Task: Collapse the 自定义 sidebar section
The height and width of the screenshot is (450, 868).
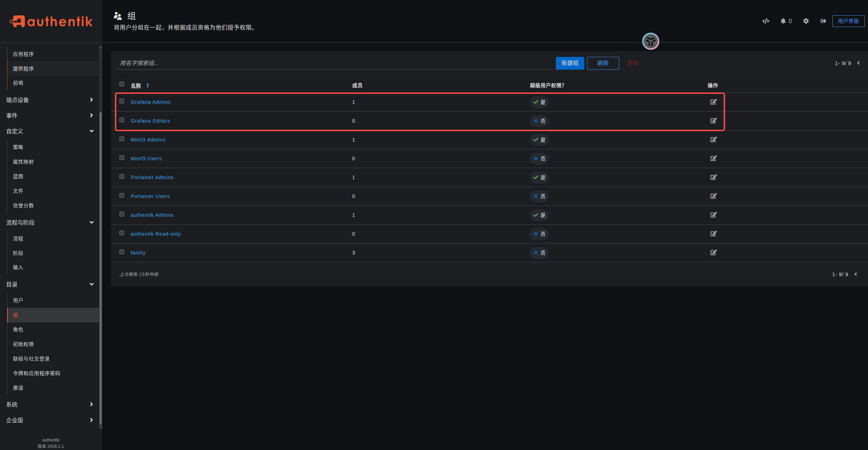Action: 50,131
